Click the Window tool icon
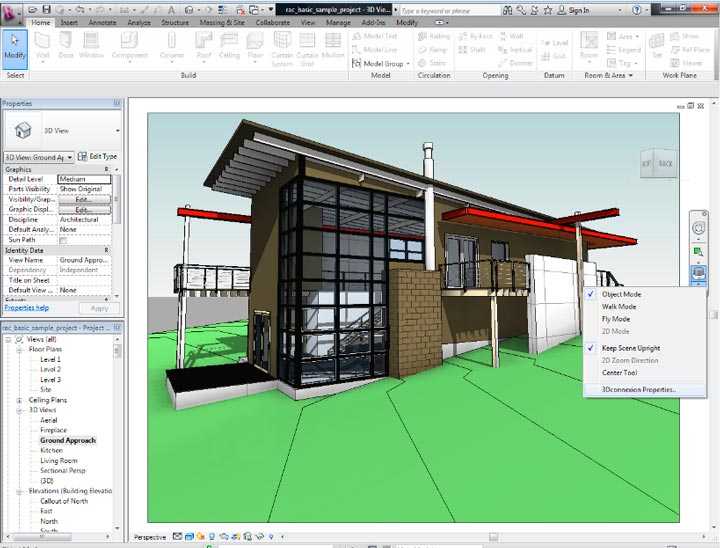 tap(91, 41)
